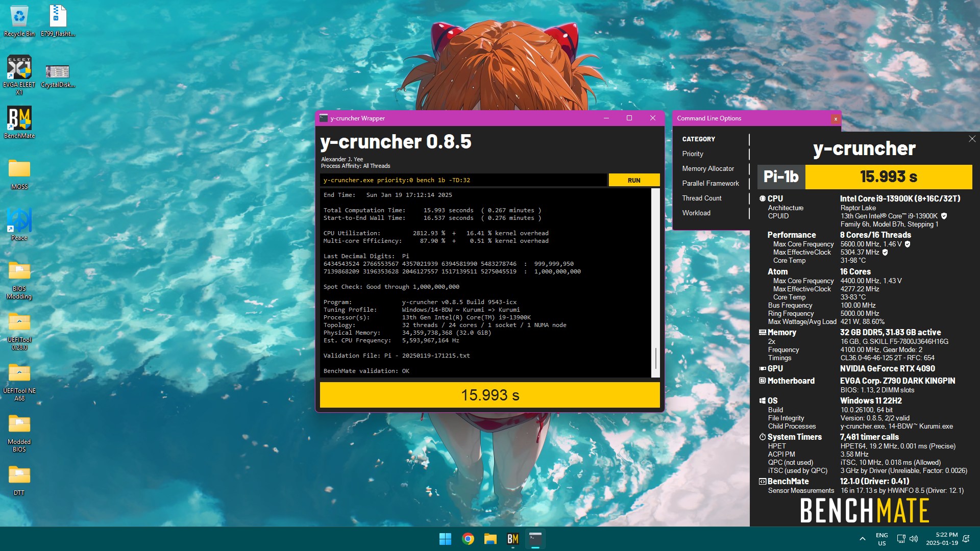Open the MOSS folder on desktop
980x551 pixels.
pos(19,174)
